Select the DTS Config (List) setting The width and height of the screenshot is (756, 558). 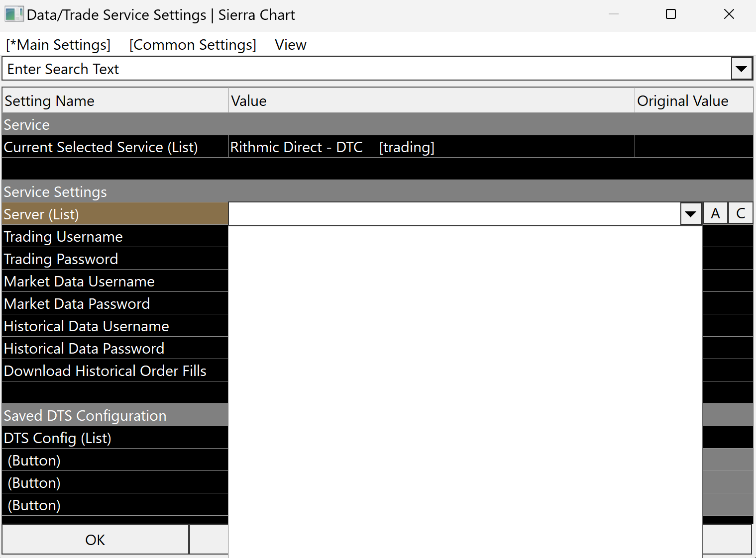tap(115, 438)
